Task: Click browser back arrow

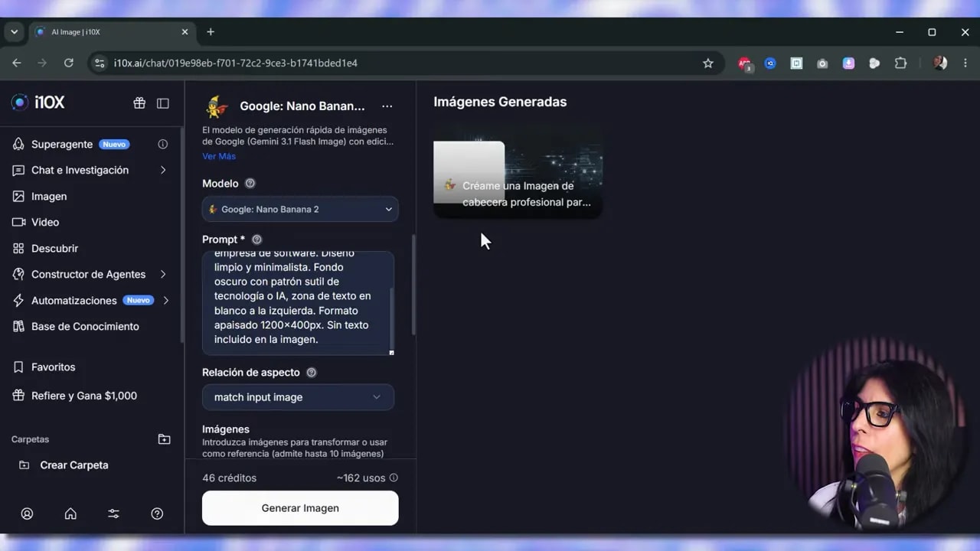Action: pyautogui.click(x=17, y=63)
